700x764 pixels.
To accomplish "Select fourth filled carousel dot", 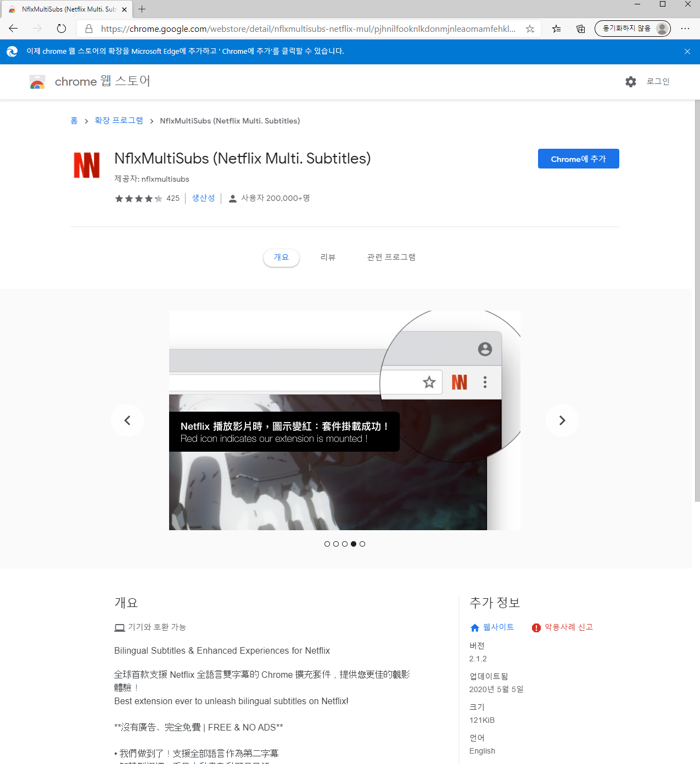I will [354, 544].
